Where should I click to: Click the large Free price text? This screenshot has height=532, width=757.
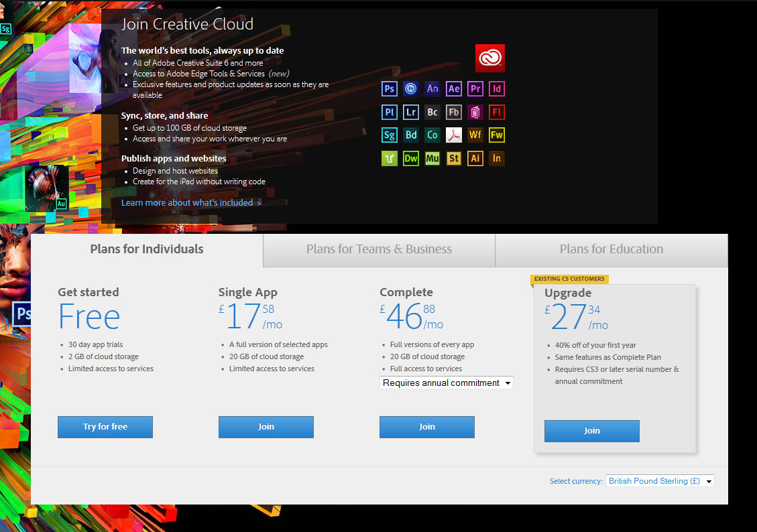89,317
